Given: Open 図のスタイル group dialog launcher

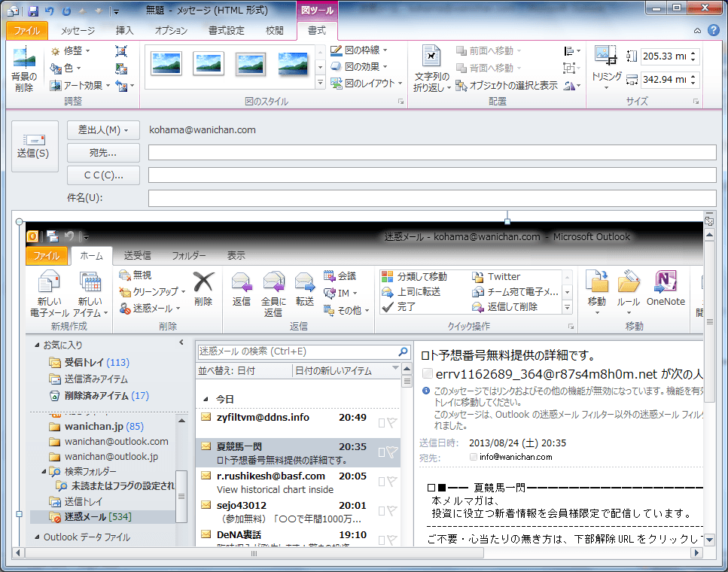Looking at the screenshot, I should [x=401, y=101].
